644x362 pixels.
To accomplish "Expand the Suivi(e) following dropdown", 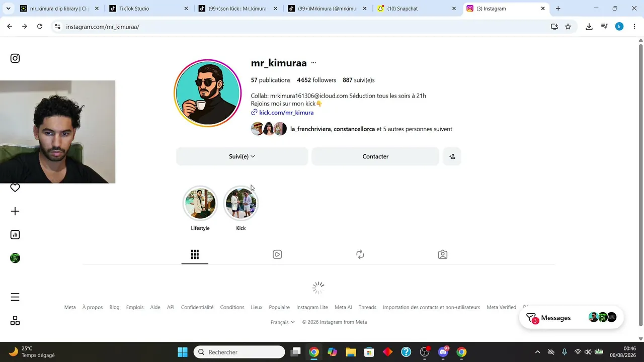I will pyautogui.click(x=242, y=156).
